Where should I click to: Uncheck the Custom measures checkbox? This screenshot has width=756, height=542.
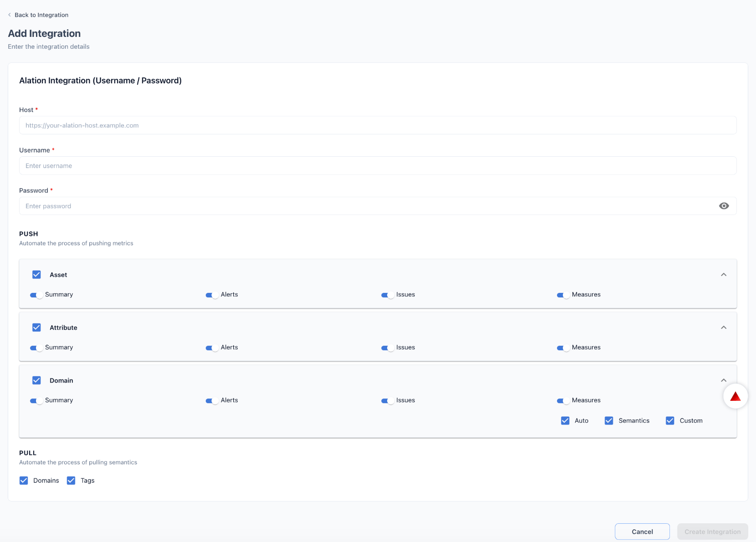coord(670,420)
